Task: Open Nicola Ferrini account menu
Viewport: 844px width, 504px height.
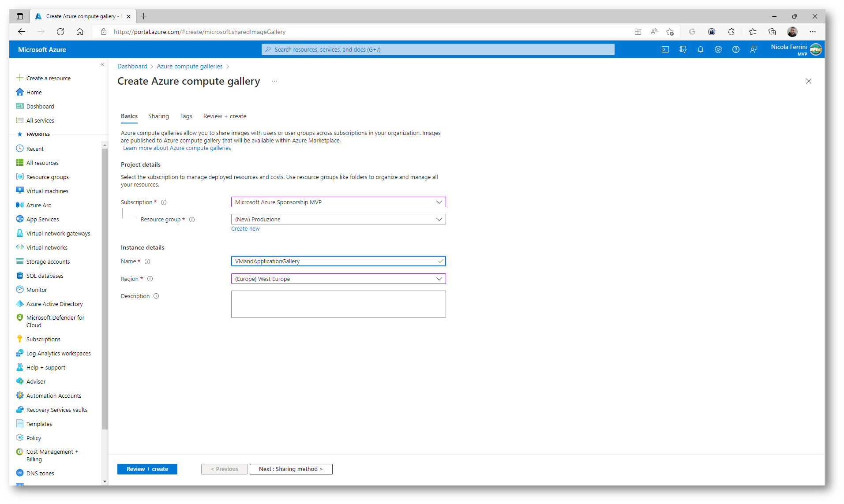Action: click(x=796, y=49)
